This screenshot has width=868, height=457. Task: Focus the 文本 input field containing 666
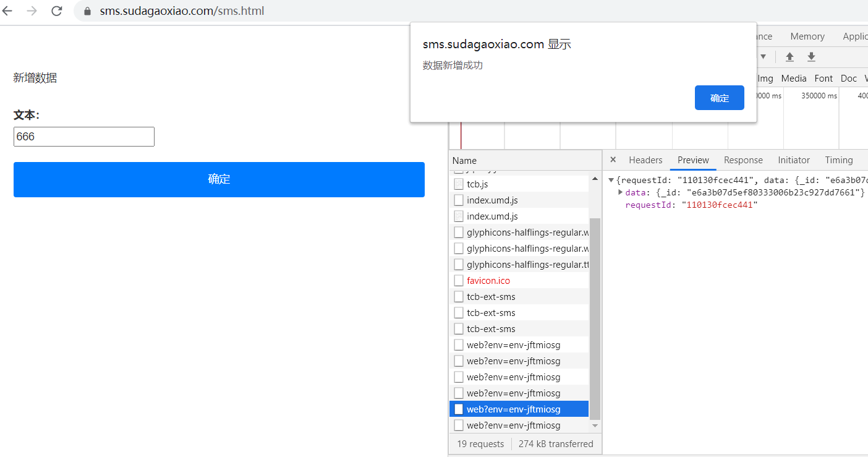pos(84,137)
